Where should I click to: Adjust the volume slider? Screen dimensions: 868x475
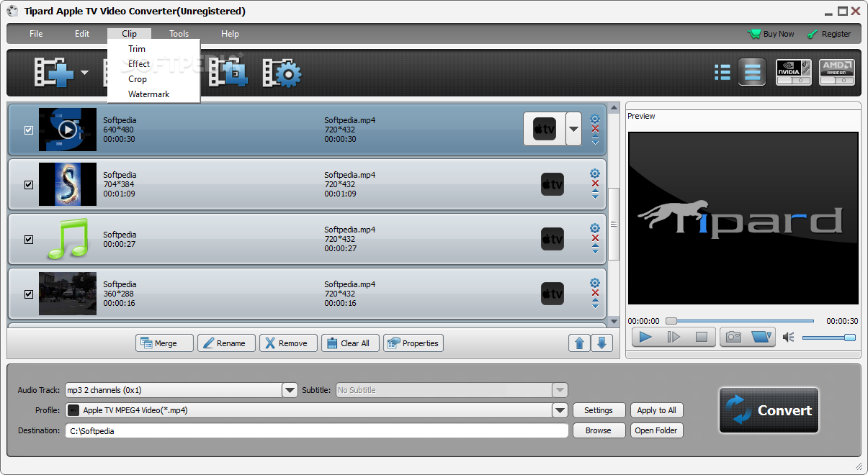tap(829, 338)
